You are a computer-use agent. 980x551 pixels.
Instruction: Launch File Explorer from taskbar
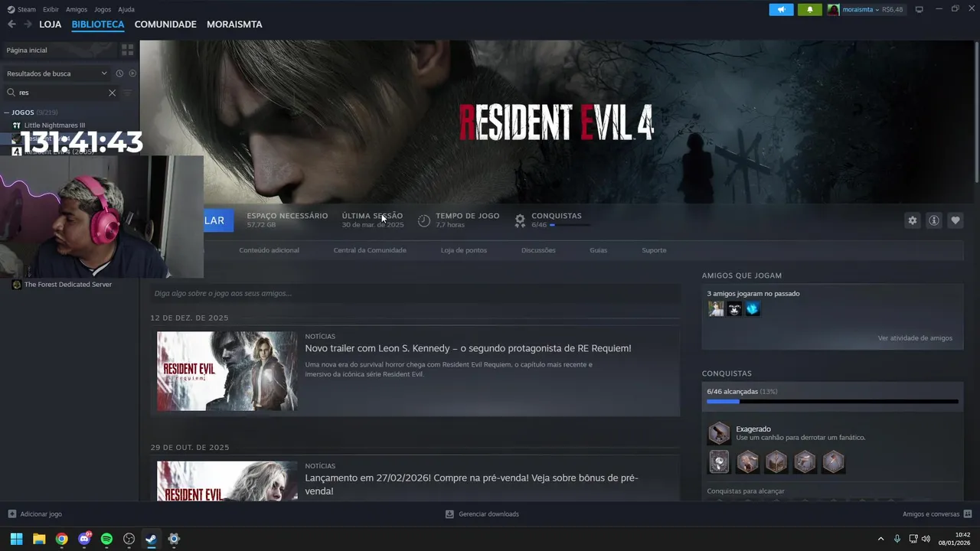tap(39, 539)
